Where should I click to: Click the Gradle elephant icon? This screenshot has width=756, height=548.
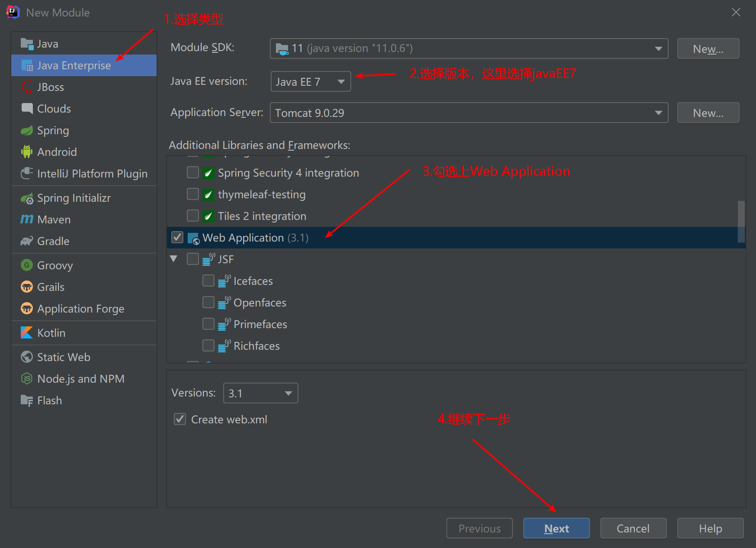tap(27, 241)
